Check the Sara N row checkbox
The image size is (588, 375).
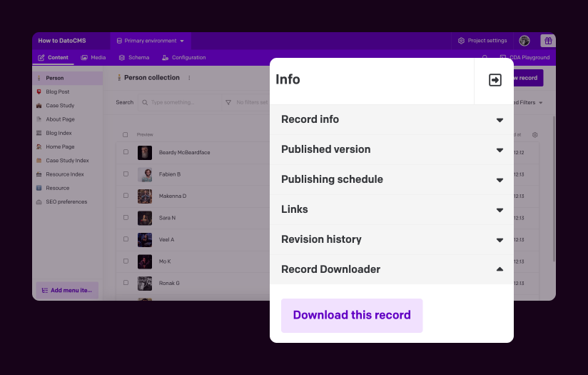click(126, 217)
